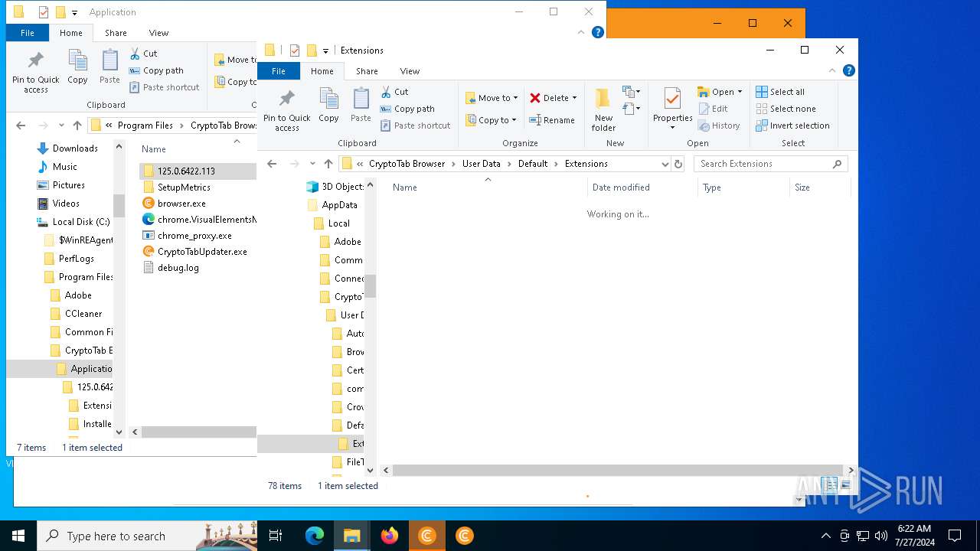Switch to large icons view in Extensions
Viewport: 980px width, 551px height.
(846, 485)
